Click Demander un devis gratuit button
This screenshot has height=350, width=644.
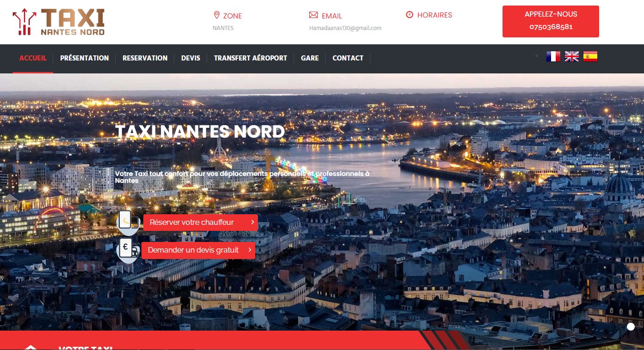[x=198, y=250]
